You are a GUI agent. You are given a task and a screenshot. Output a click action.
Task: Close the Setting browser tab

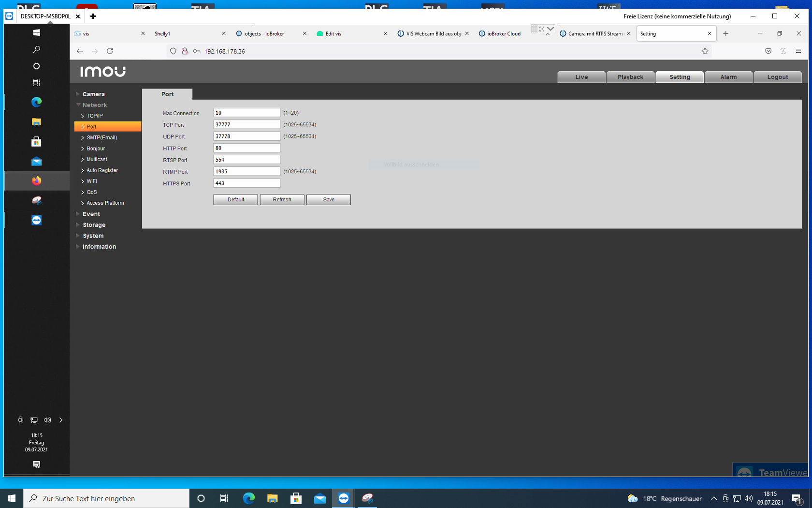click(x=710, y=34)
